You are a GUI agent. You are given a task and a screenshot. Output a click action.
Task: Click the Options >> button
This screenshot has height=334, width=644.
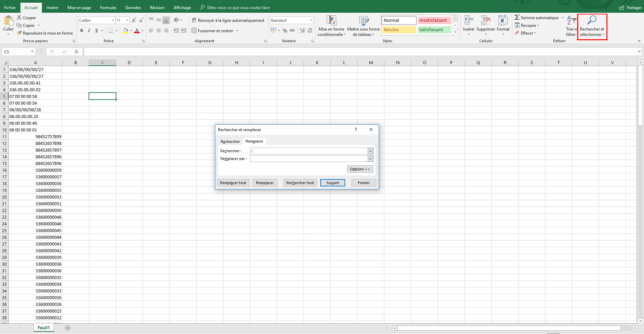(x=360, y=169)
